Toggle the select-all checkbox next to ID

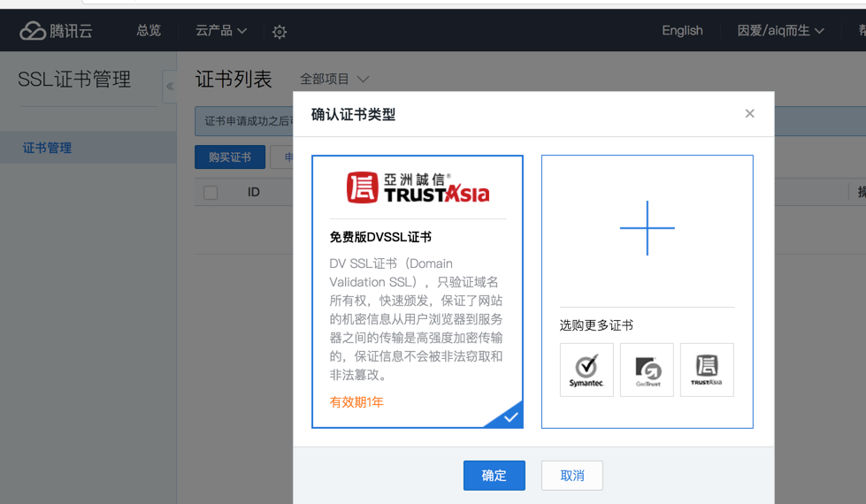pos(211,193)
